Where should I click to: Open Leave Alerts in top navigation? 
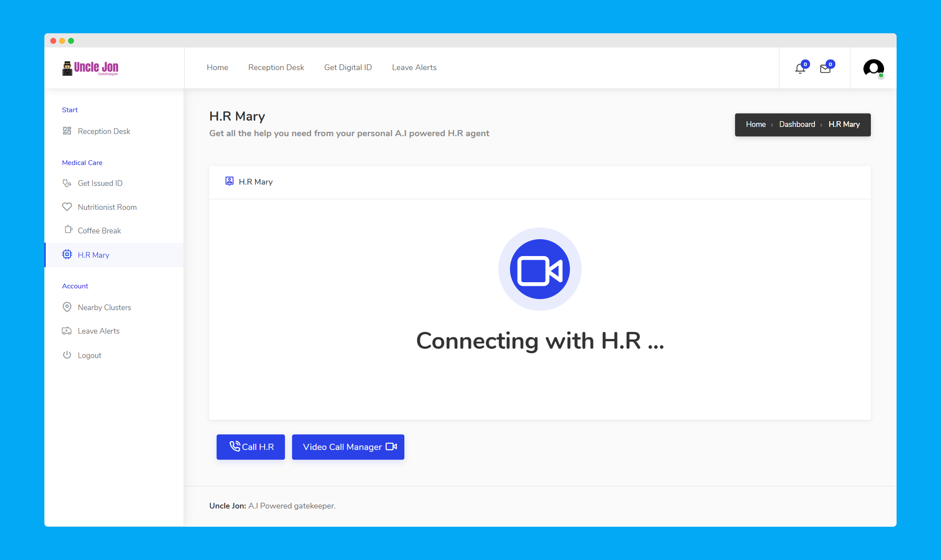point(414,67)
